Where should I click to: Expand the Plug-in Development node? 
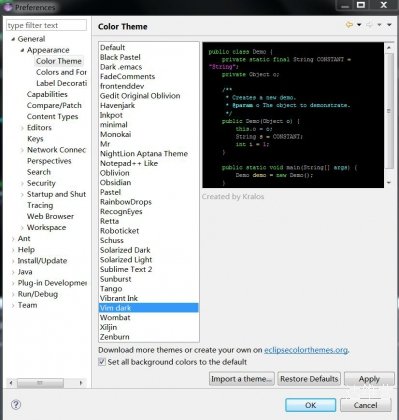pos(13,283)
